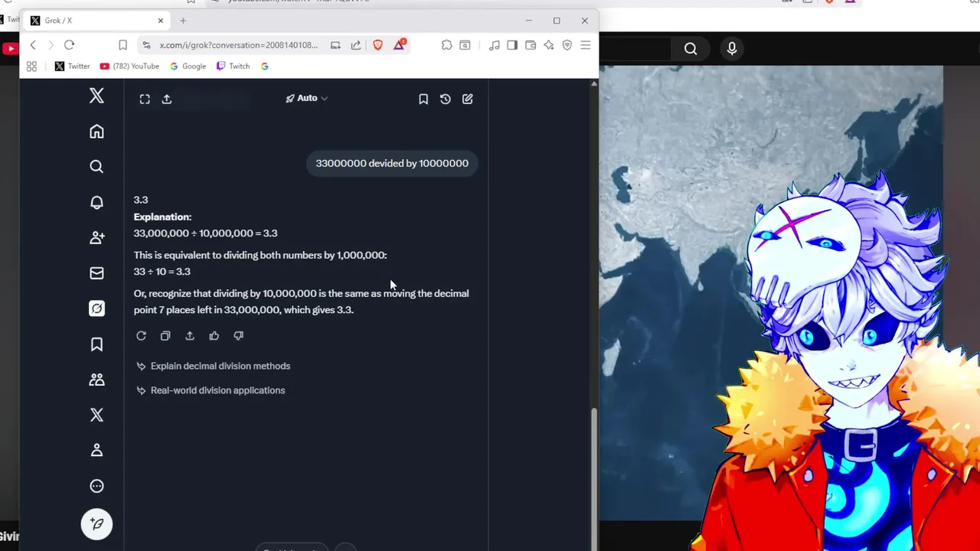The image size is (980, 551).
Task: Open '(782) YouTube' bookmark
Action: (129, 67)
